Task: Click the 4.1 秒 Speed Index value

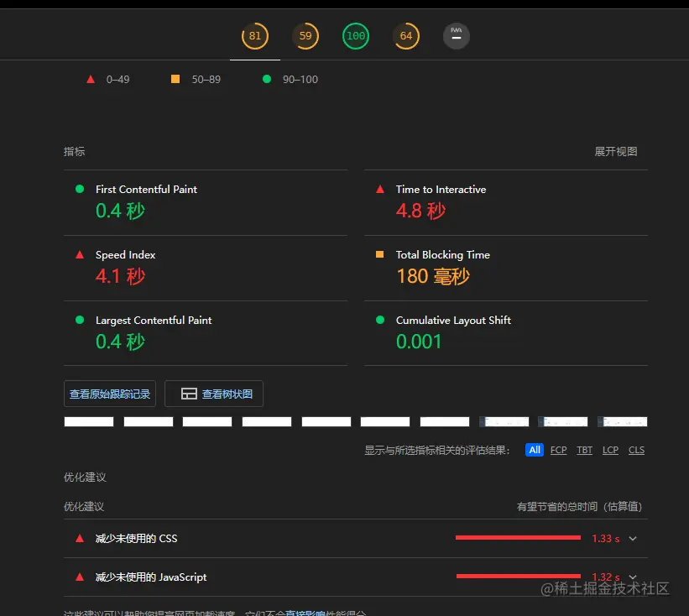Action: coord(120,276)
